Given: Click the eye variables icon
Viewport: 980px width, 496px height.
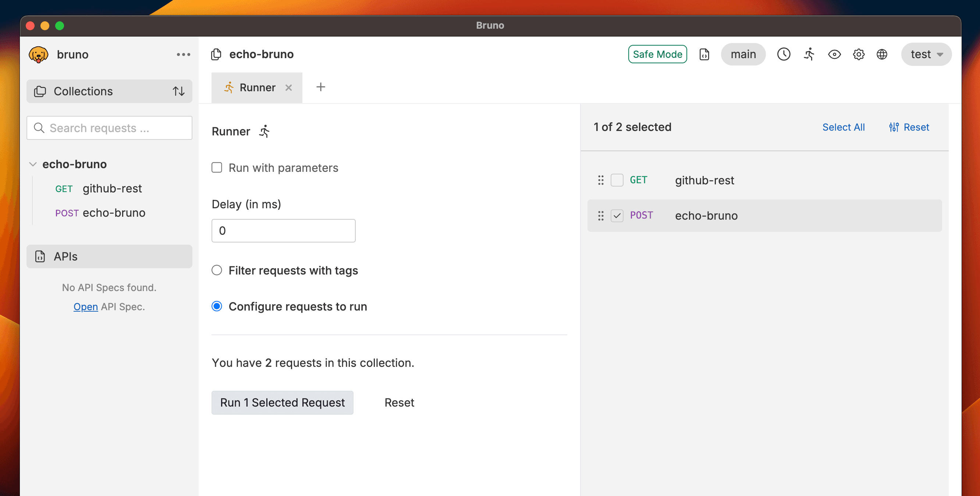Looking at the screenshot, I should click(834, 54).
